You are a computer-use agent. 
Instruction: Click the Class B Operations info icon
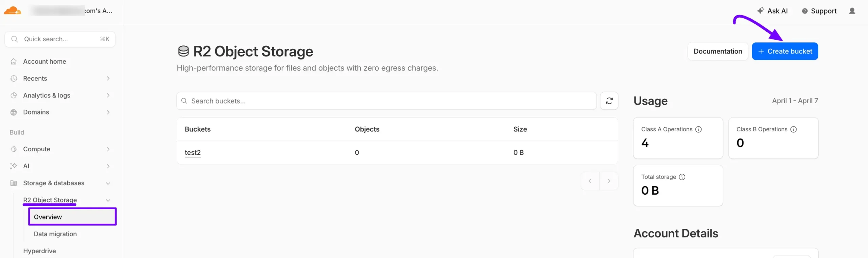pyautogui.click(x=793, y=129)
